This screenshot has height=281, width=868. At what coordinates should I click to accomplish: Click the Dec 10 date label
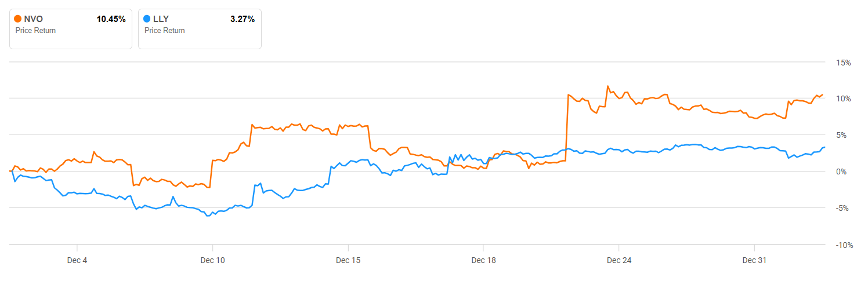[212, 261]
